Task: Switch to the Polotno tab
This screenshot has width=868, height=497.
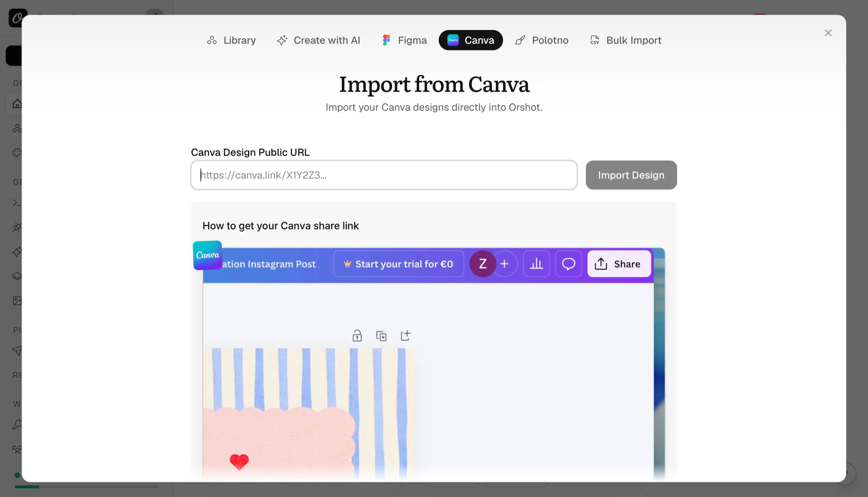Action: click(542, 40)
